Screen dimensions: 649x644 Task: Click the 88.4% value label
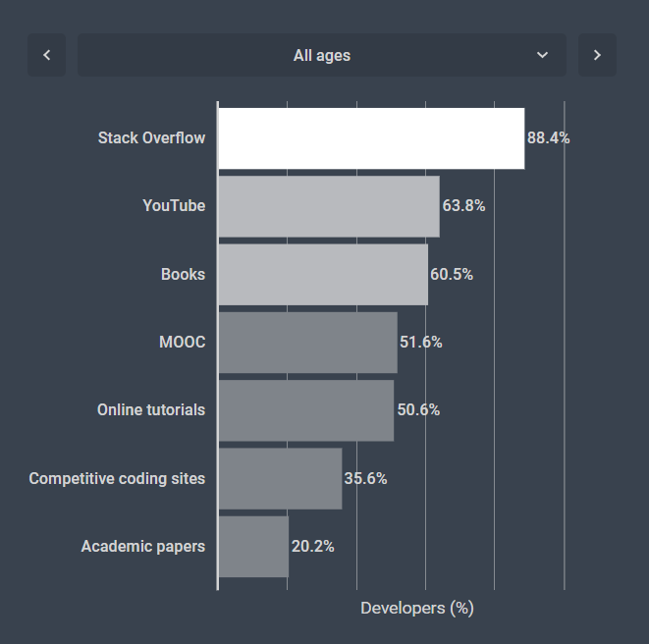tap(548, 138)
